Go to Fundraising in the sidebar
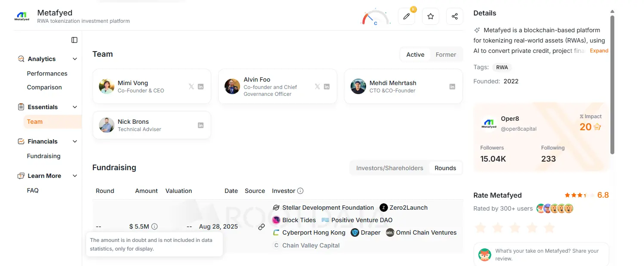644x266 pixels. coord(44,156)
